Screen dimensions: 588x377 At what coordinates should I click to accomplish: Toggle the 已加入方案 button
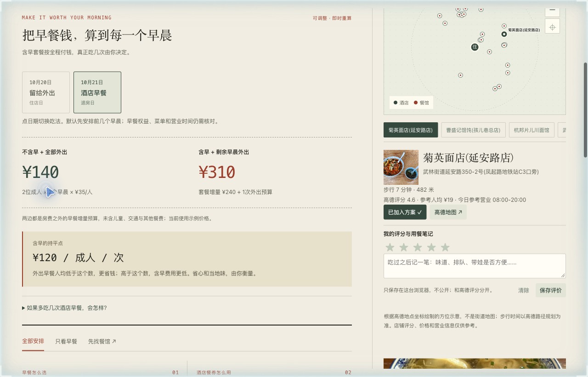(405, 212)
